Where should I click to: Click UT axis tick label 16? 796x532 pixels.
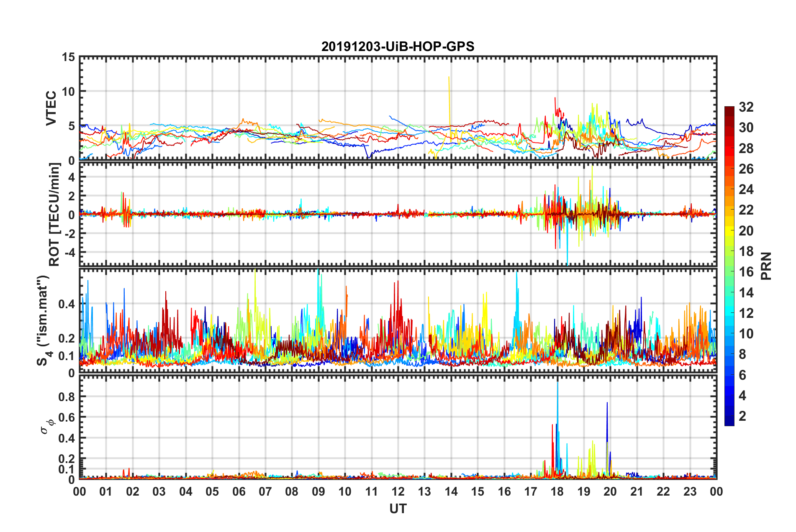[504, 491]
